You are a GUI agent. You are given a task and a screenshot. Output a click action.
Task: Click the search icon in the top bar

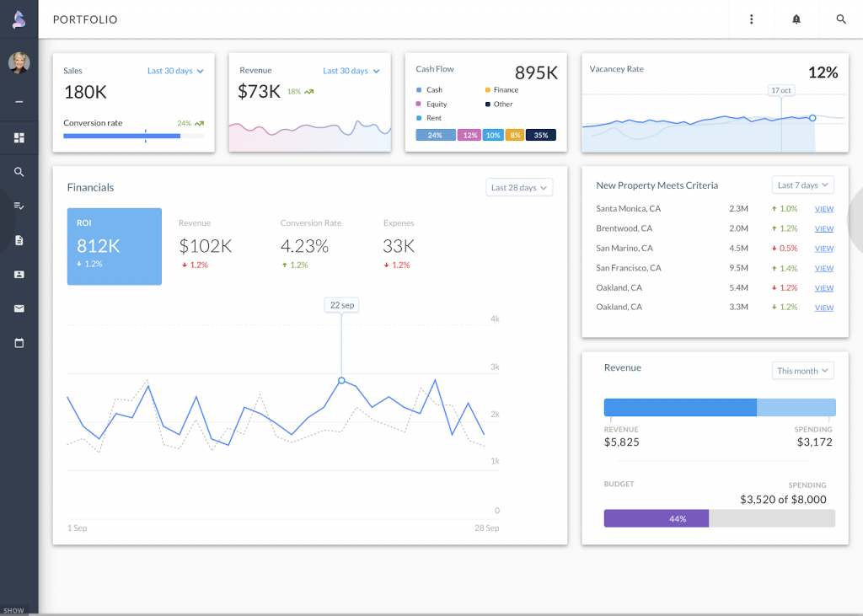click(x=840, y=19)
